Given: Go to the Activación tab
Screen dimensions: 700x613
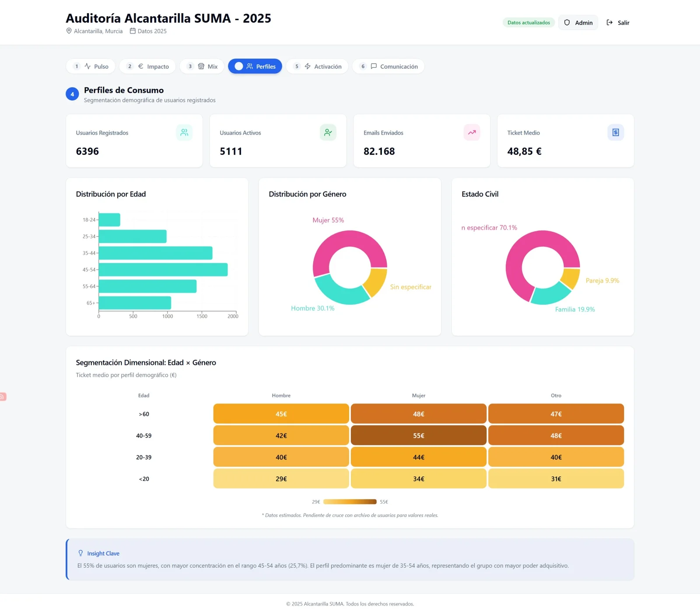Looking at the screenshot, I should [317, 66].
